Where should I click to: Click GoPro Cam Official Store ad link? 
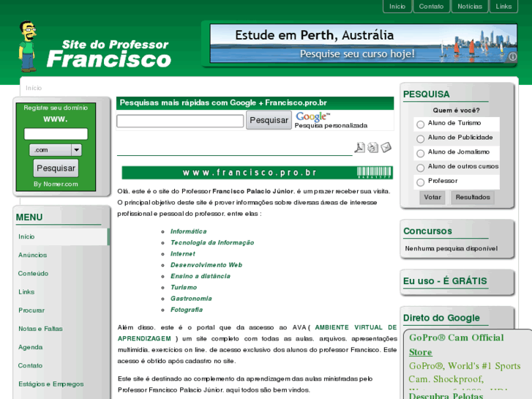pos(457,345)
